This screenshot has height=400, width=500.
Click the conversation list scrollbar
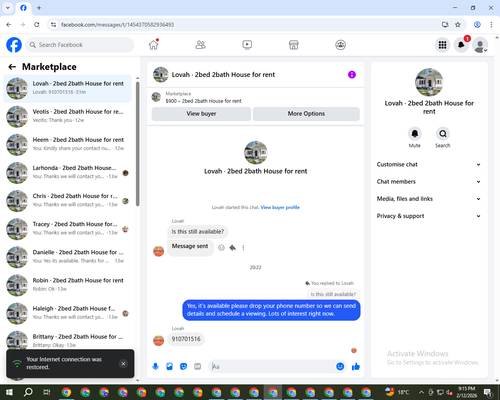click(137, 143)
